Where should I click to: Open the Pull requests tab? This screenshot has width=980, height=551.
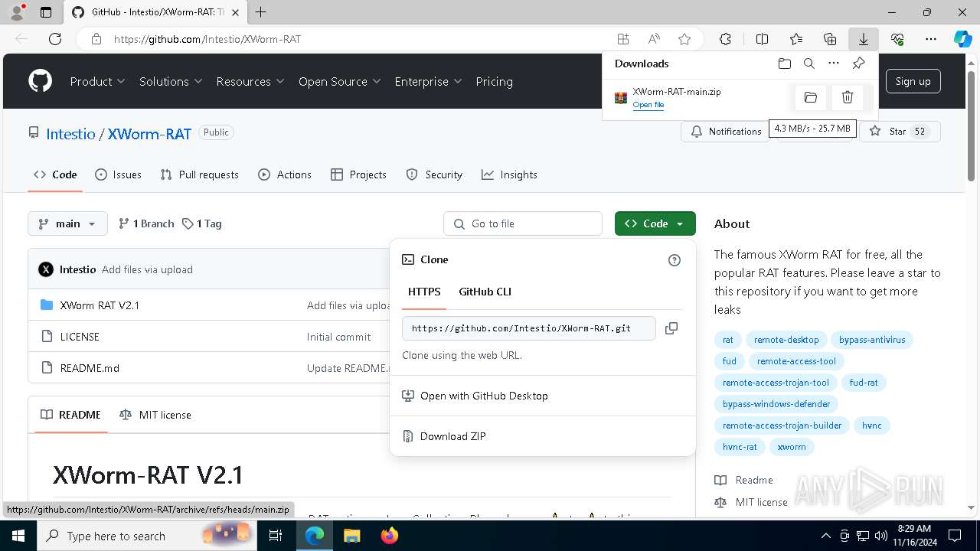point(199,174)
